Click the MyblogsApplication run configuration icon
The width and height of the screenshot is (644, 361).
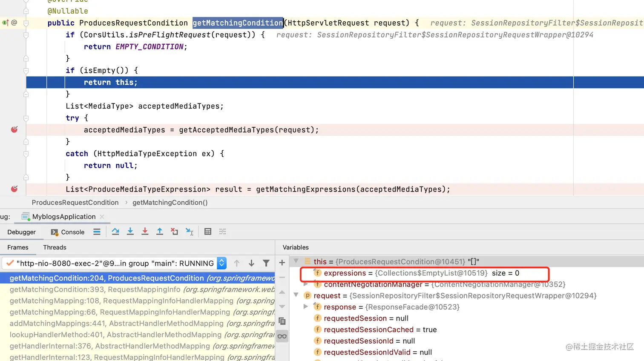tap(26, 217)
